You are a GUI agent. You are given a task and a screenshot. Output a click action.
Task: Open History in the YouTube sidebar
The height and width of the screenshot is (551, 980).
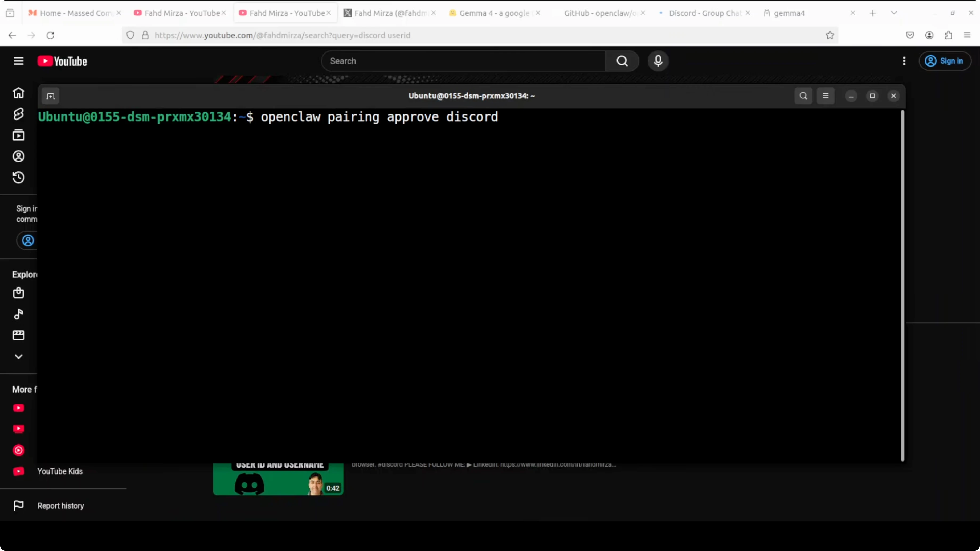point(18,178)
